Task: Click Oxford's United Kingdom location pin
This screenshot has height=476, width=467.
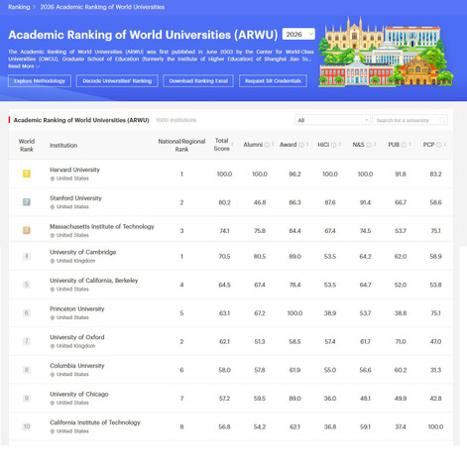Action: coord(52,346)
